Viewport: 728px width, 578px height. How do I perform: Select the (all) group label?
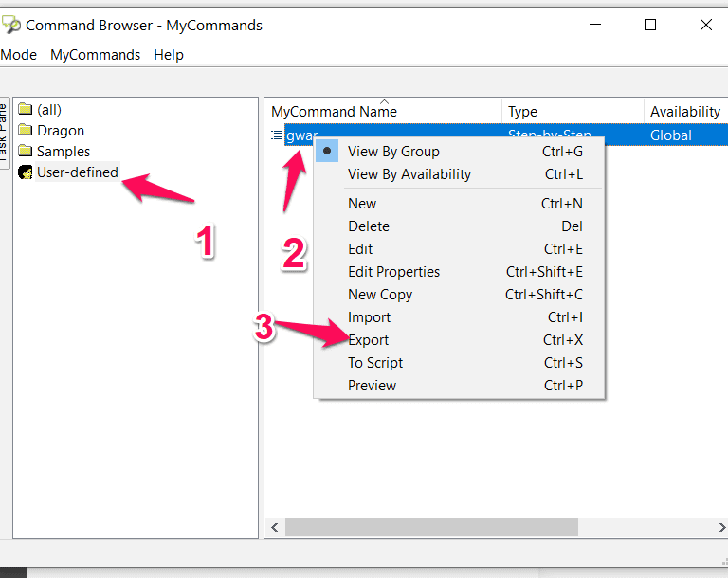49,110
